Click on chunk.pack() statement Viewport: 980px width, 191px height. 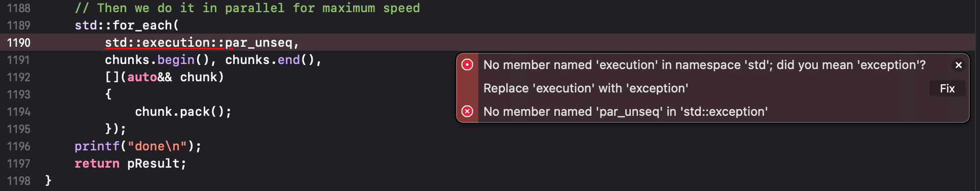[183, 112]
